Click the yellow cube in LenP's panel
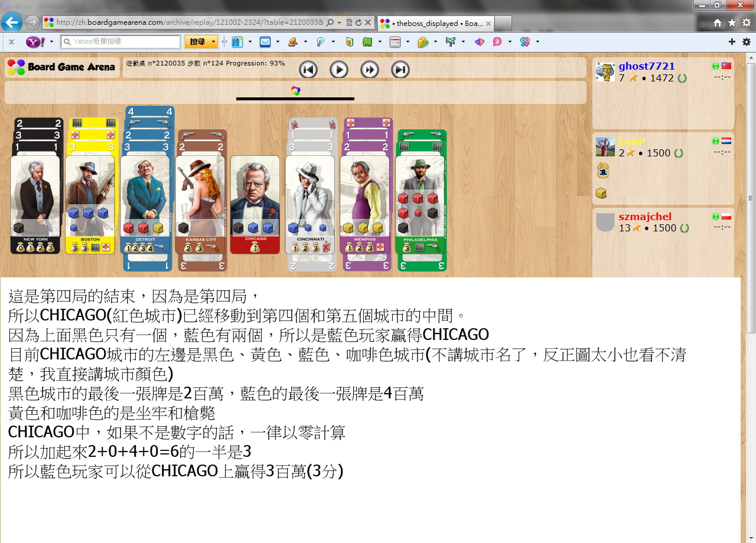This screenshot has width=756, height=543. (601, 193)
